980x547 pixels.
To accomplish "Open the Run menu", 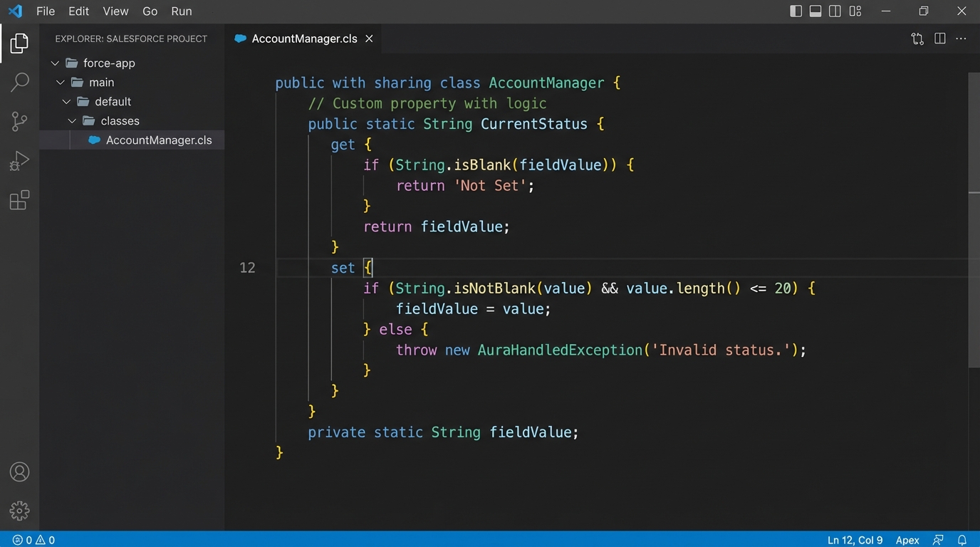I will (181, 11).
